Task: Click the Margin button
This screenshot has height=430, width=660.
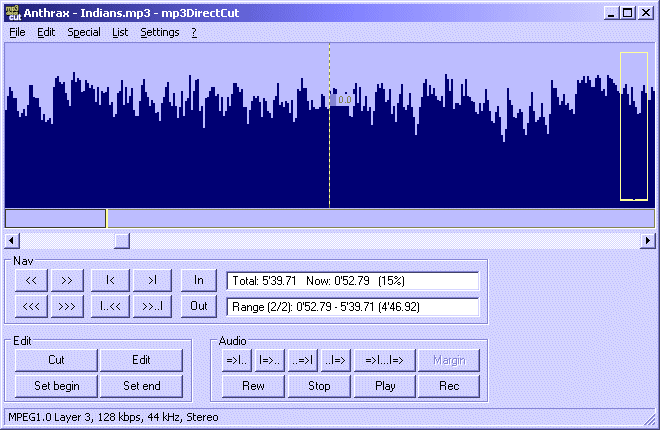Action: 449,360
